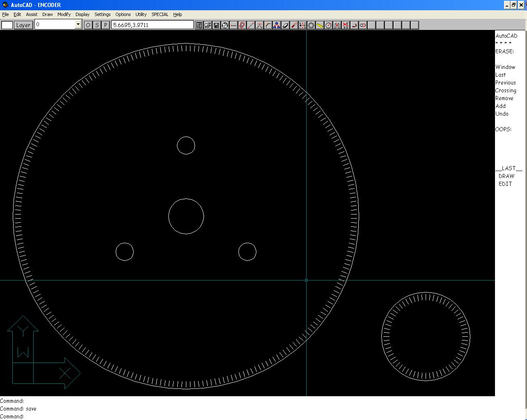Click the red oval icon

(x=363, y=25)
